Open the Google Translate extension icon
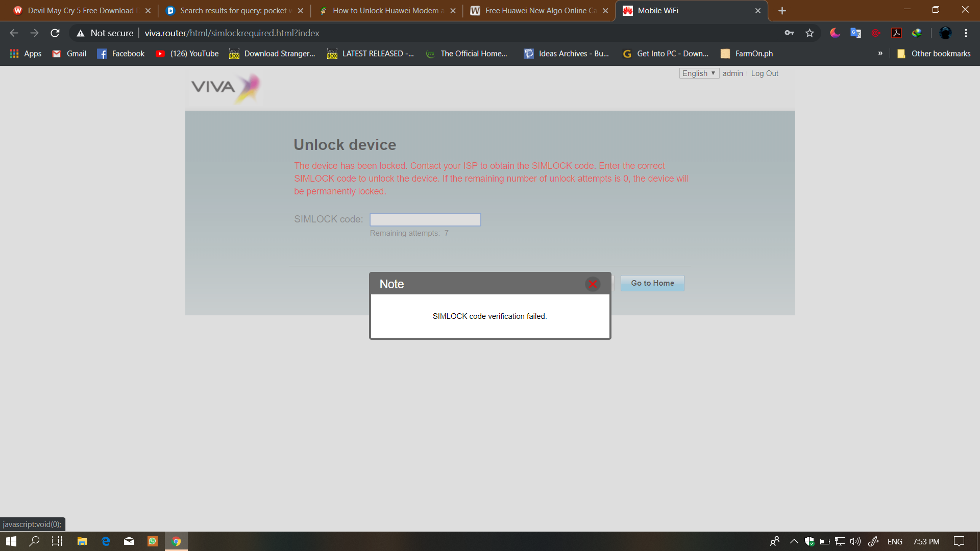This screenshot has height=551, width=980. 855,33
